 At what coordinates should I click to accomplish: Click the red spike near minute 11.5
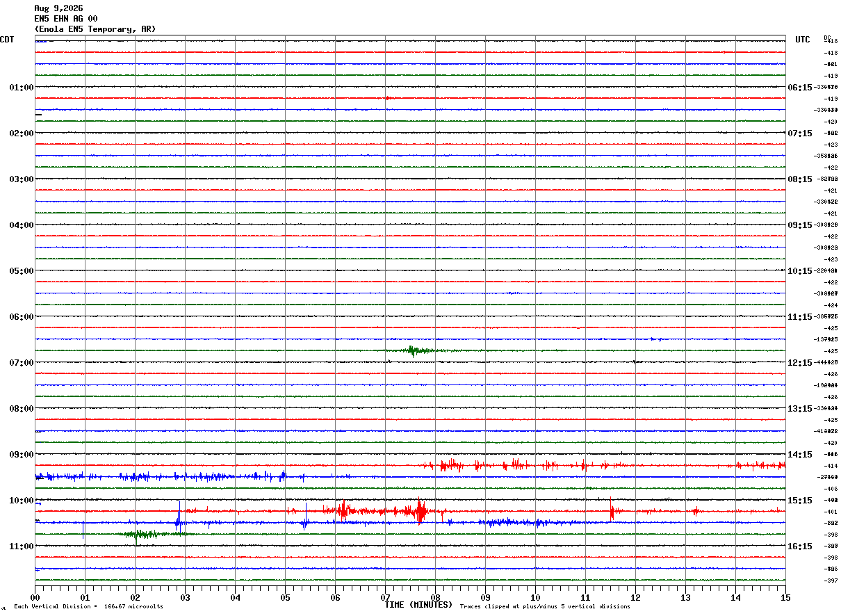coord(612,510)
